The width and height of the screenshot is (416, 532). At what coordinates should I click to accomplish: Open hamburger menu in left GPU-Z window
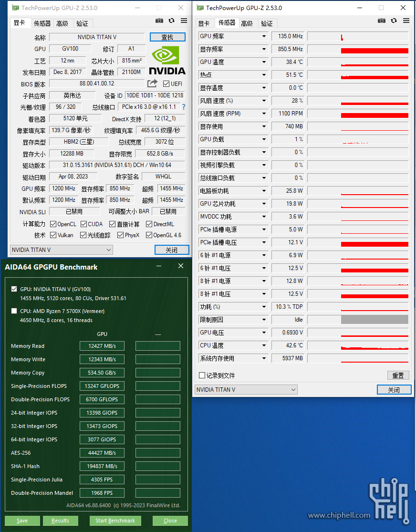184,21
